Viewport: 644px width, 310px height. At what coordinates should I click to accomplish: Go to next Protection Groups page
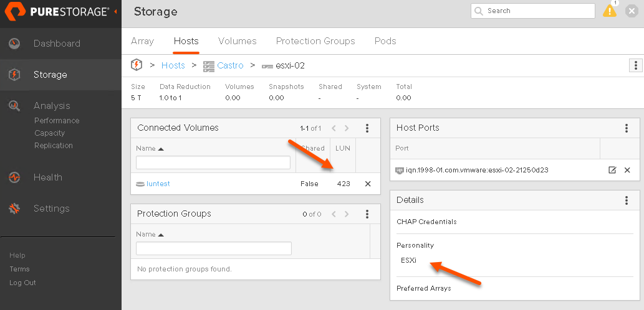tap(347, 214)
